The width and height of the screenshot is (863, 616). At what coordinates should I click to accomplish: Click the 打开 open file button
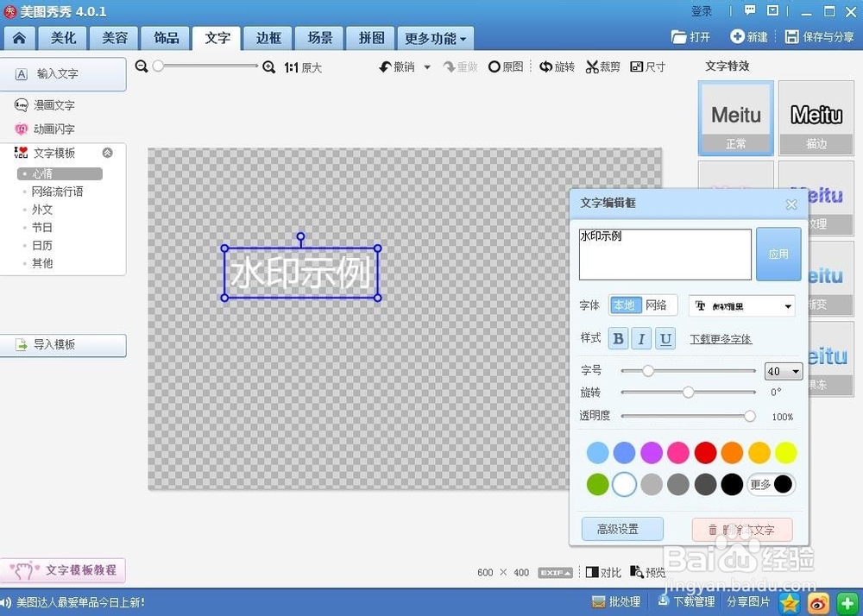pyautogui.click(x=690, y=37)
